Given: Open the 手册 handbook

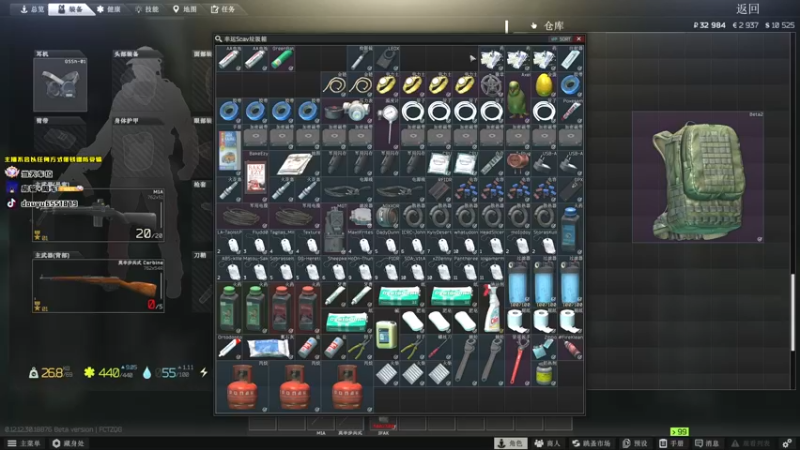Looking at the screenshot, I should click(671, 443).
